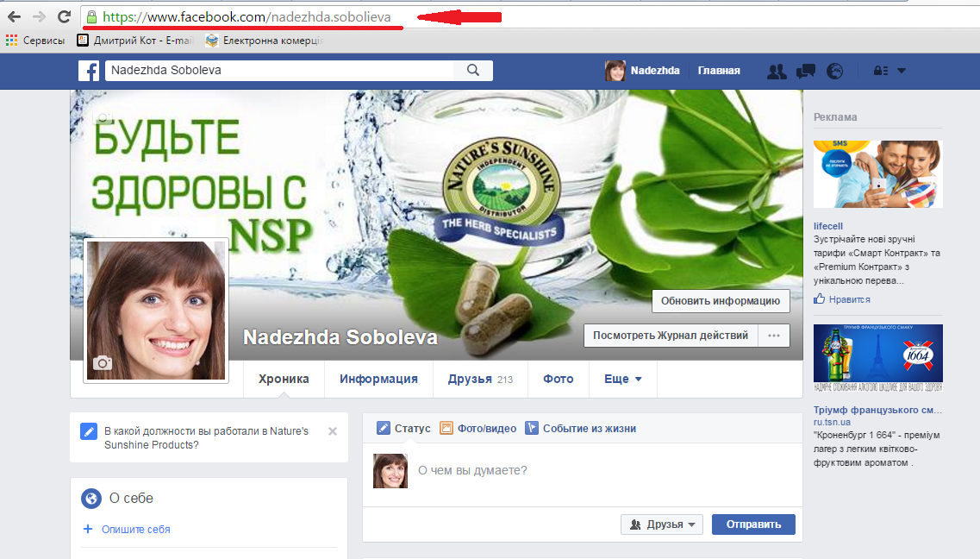This screenshot has height=559, width=980.
Task: Click the Реклама heading
Action: pos(835,117)
